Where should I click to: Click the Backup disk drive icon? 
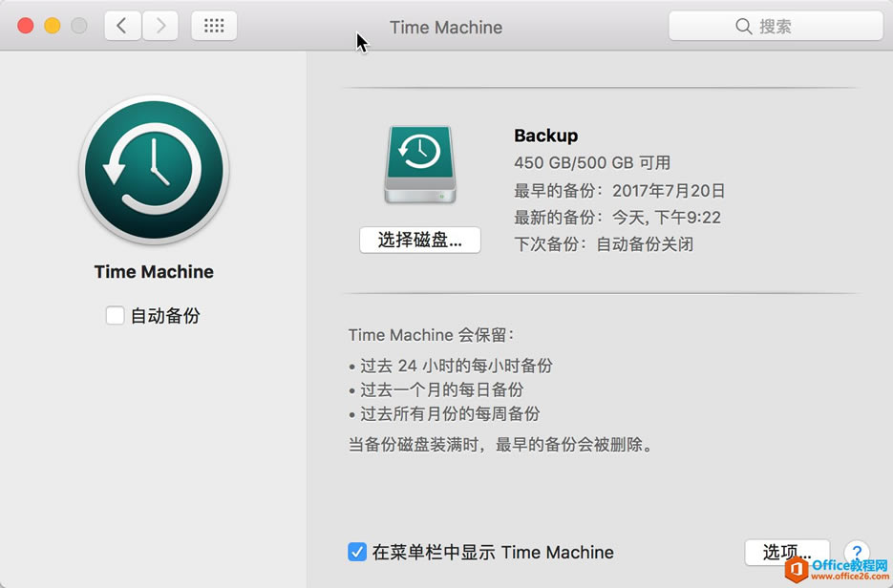420,165
